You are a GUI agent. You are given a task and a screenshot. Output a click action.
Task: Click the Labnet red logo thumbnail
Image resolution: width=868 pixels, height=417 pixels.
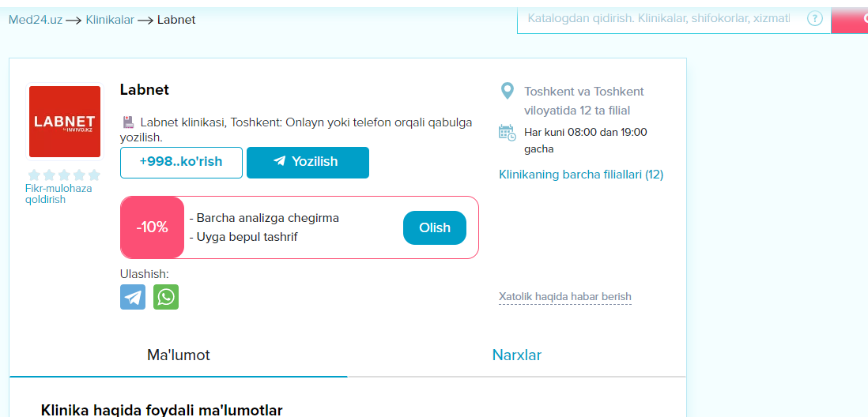pos(65,122)
